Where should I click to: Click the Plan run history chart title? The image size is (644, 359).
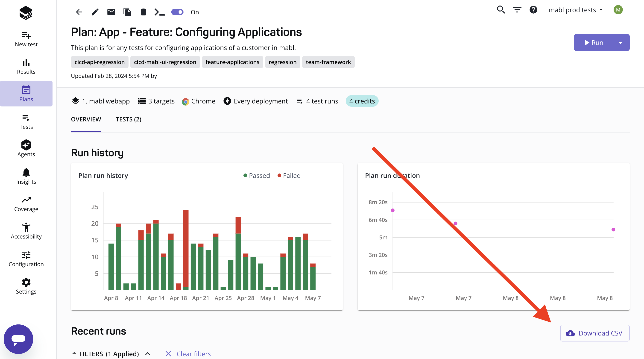click(x=103, y=176)
